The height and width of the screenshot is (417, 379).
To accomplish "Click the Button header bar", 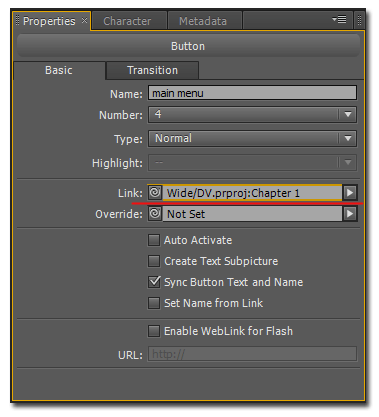I will pyautogui.click(x=188, y=46).
